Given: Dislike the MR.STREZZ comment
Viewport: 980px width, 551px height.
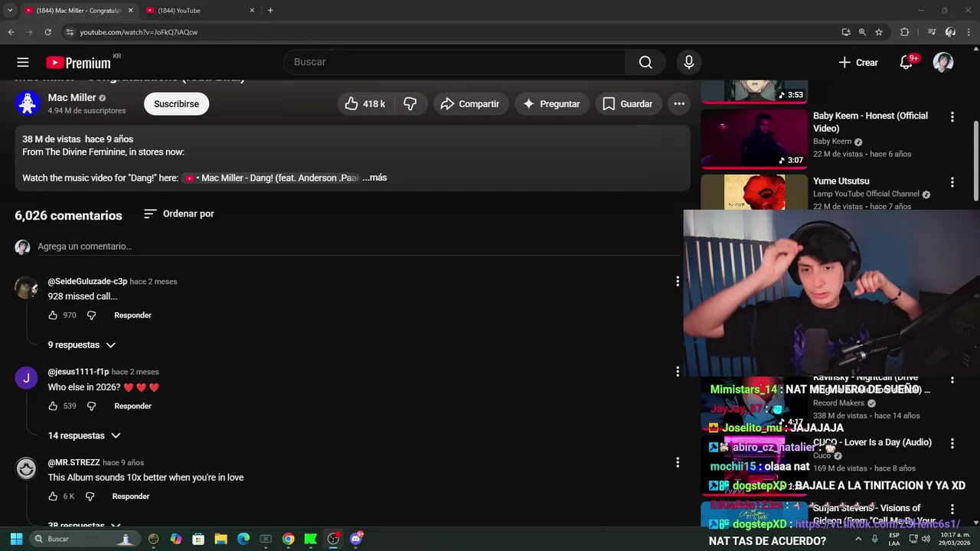Looking at the screenshot, I should pos(90,497).
